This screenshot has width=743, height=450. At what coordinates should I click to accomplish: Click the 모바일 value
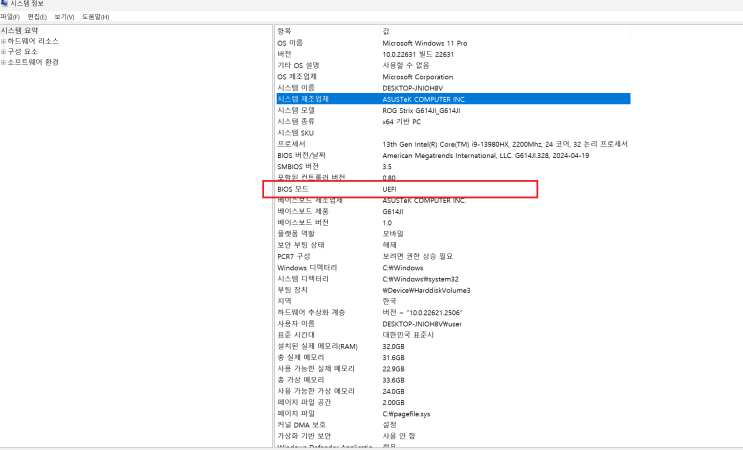[393, 234]
